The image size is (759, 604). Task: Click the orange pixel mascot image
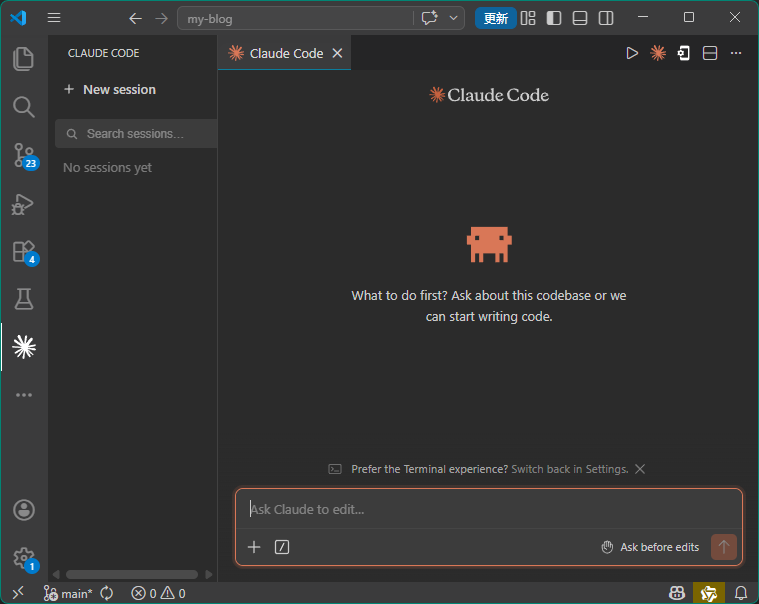489,244
